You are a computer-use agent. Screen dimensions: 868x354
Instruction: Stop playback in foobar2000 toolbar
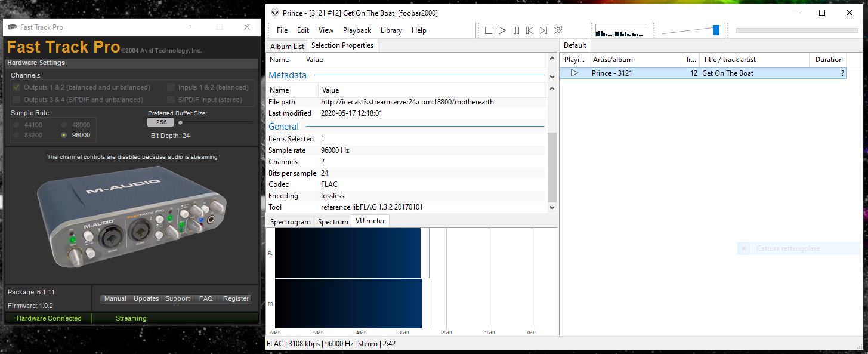click(489, 30)
